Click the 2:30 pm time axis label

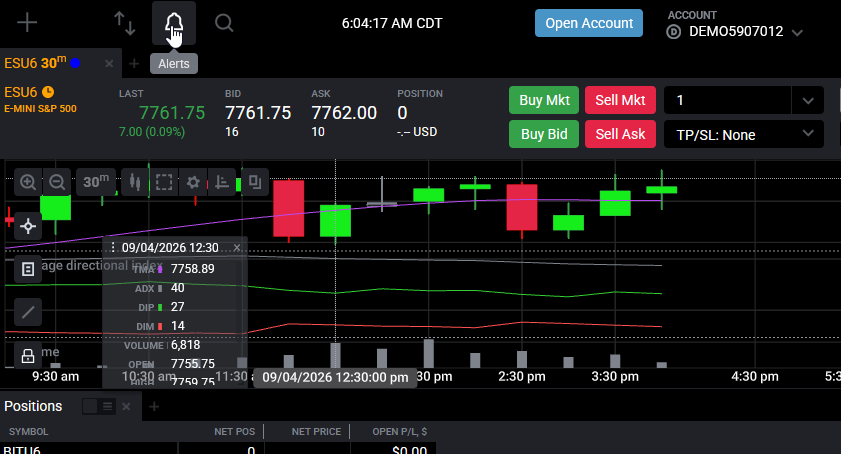coord(521,377)
